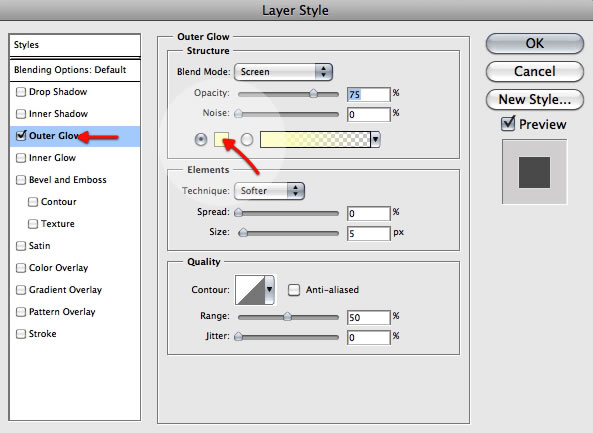Click the Range value field
Image resolution: width=593 pixels, height=433 pixels.
368,317
